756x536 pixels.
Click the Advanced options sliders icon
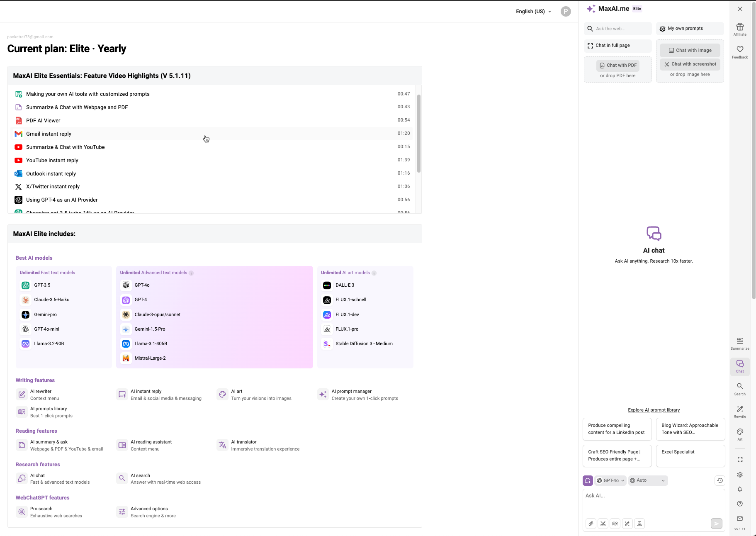click(x=122, y=512)
